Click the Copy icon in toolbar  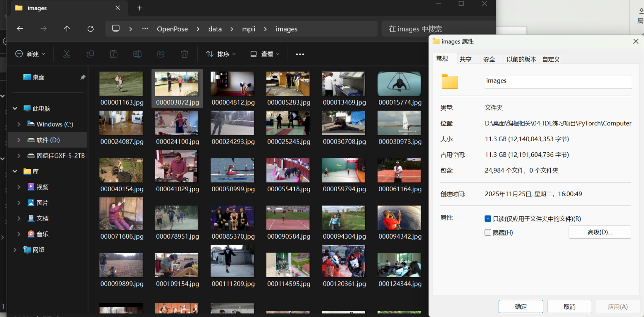click(x=90, y=54)
